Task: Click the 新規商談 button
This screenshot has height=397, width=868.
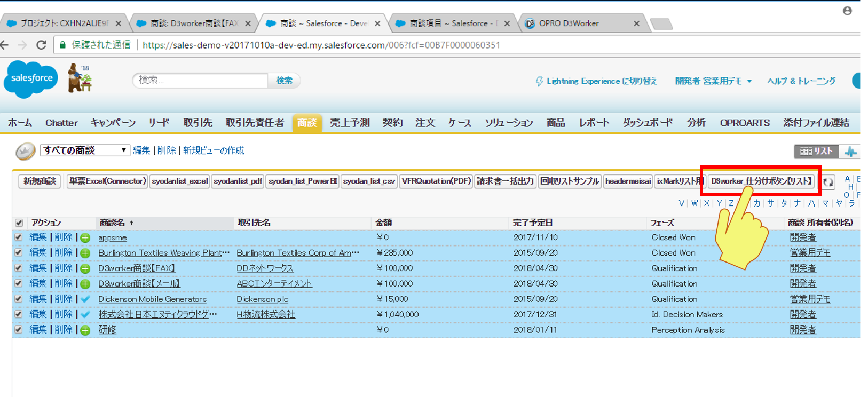Action: [40, 181]
